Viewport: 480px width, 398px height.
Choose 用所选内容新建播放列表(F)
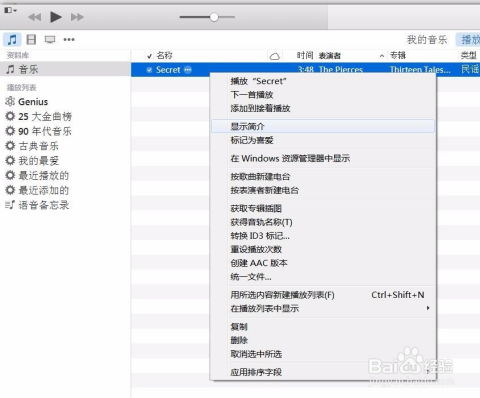pyautogui.click(x=323, y=295)
